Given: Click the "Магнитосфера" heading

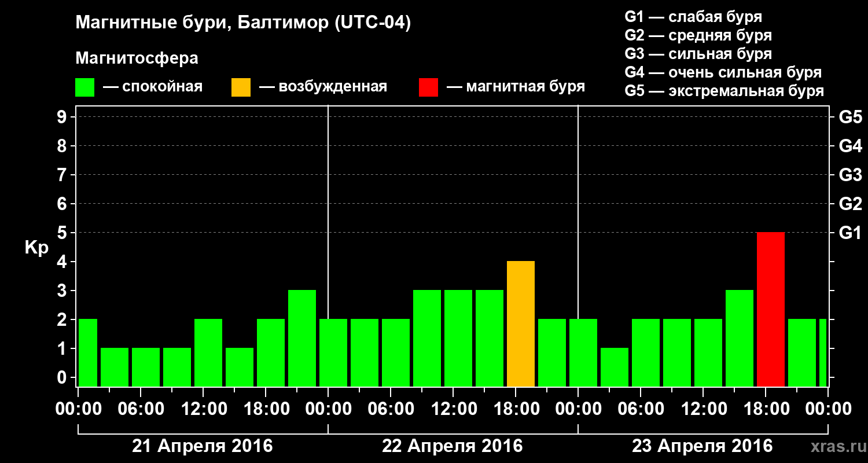Looking at the screenshot, I should [137, 59].
